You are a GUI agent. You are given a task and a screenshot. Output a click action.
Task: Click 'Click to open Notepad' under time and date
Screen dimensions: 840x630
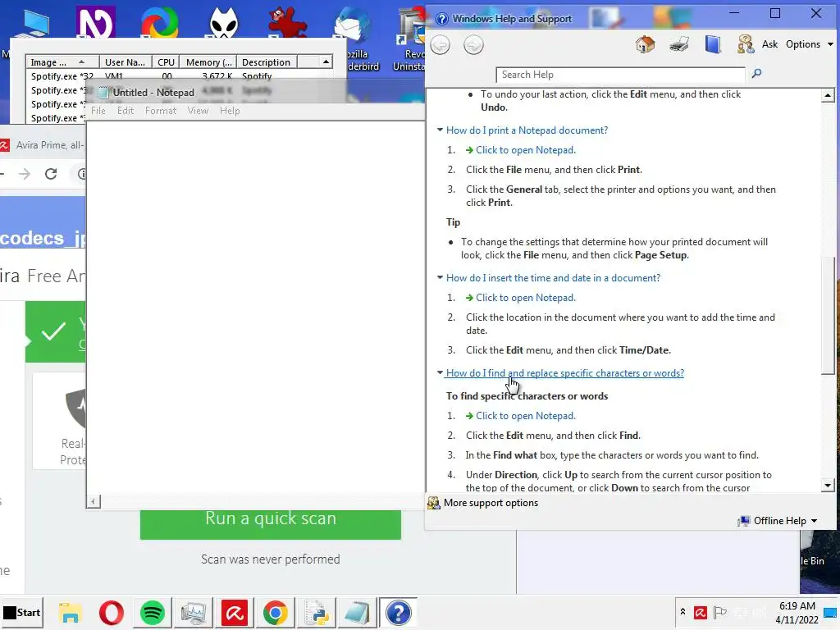pyautogui.click(x=526, y=297)
